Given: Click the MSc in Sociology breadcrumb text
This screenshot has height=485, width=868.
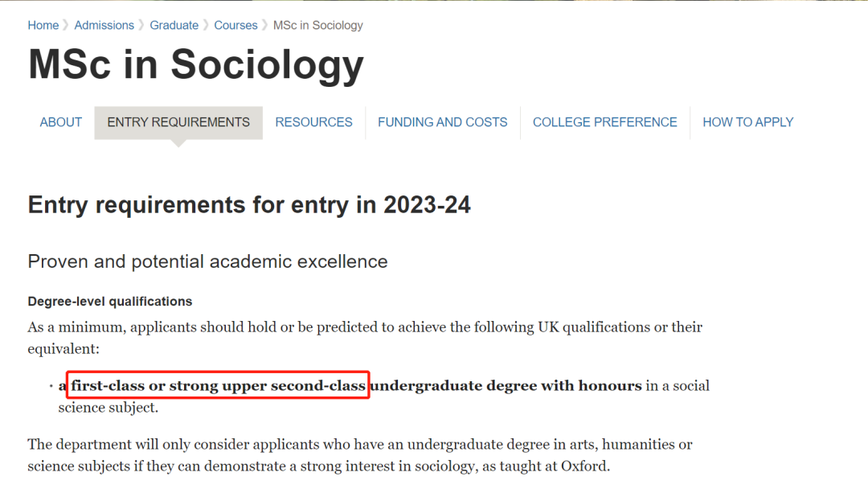Looking at the screenshot, I should [x=317, y=25].
